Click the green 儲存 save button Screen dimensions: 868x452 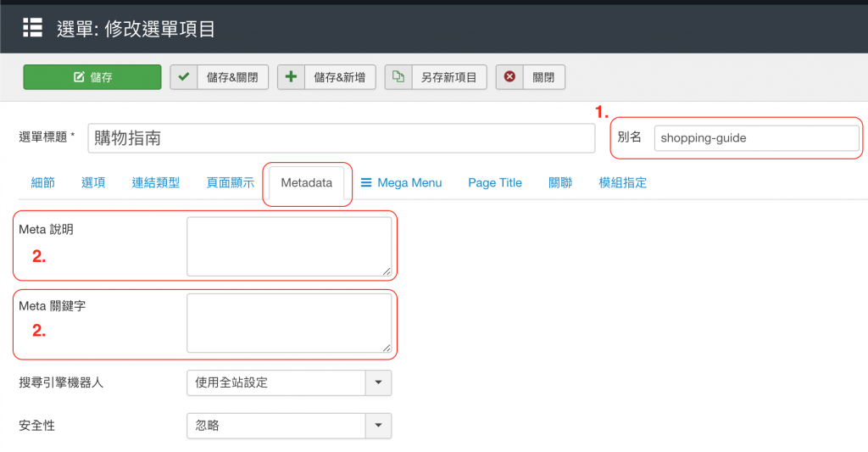pos(92,77)
